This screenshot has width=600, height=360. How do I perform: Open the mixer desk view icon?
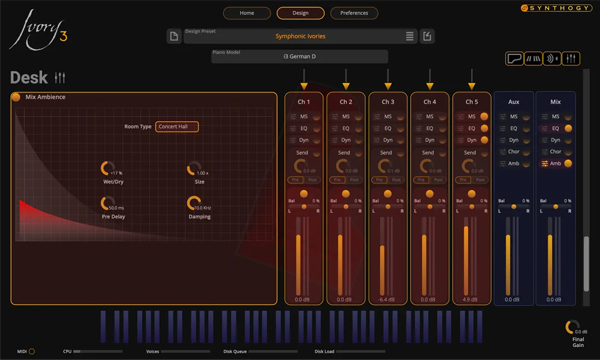571,59
